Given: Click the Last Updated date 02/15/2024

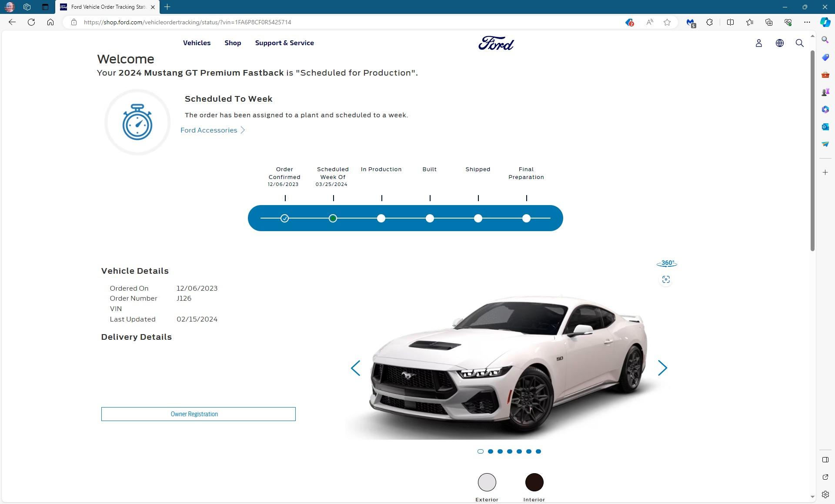Looking at the screenshot, I should (197, 319).
